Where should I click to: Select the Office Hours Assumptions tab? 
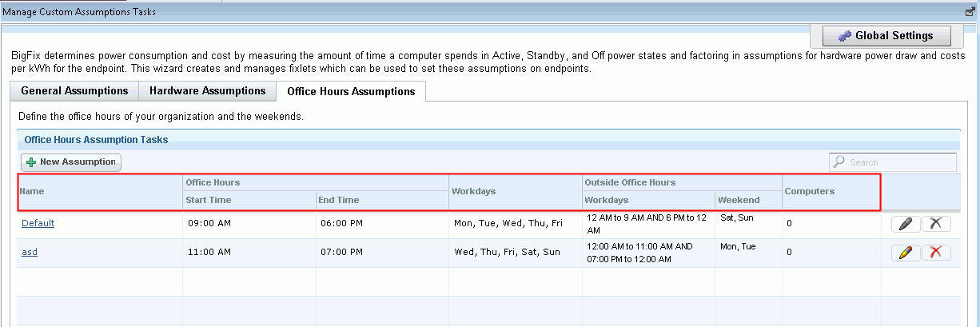351,92
